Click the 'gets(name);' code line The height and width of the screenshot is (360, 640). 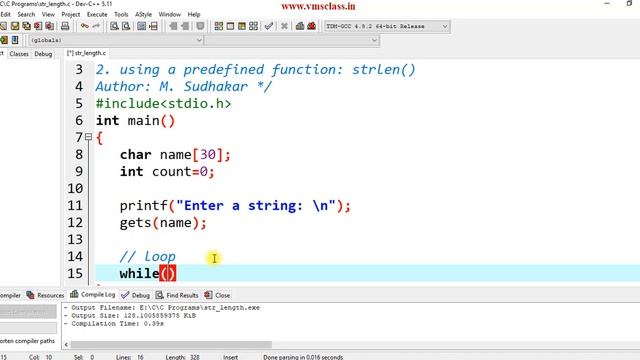(x=163, y=222)
